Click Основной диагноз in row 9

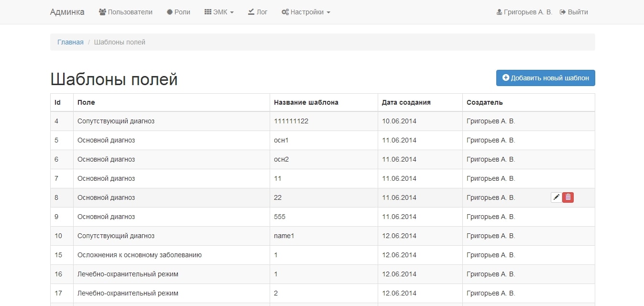pos(106,217)
